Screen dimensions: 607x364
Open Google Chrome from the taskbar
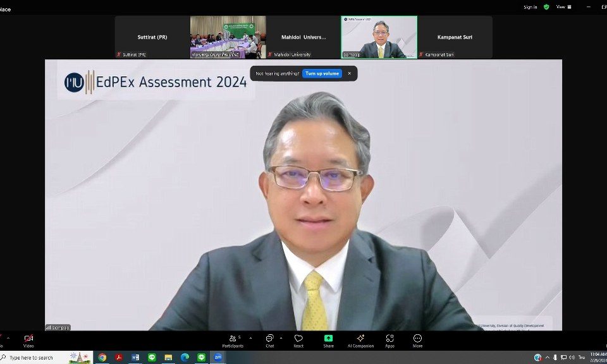pos(102,358)
